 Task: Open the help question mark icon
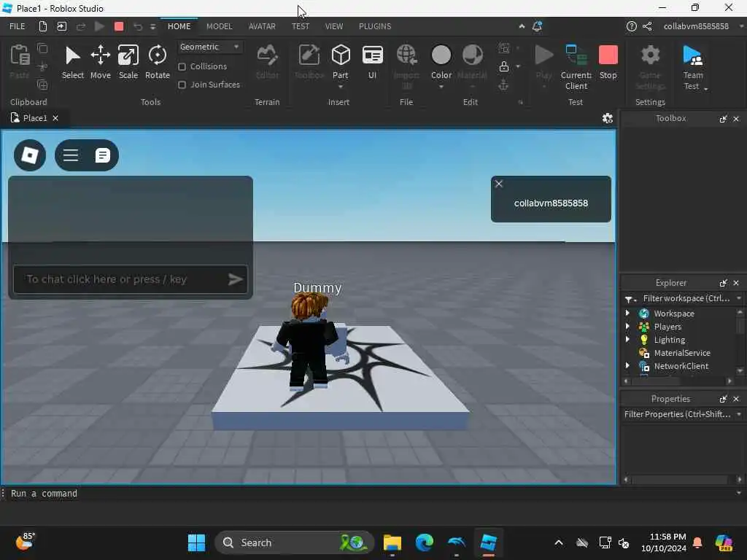tap(631, 26)
